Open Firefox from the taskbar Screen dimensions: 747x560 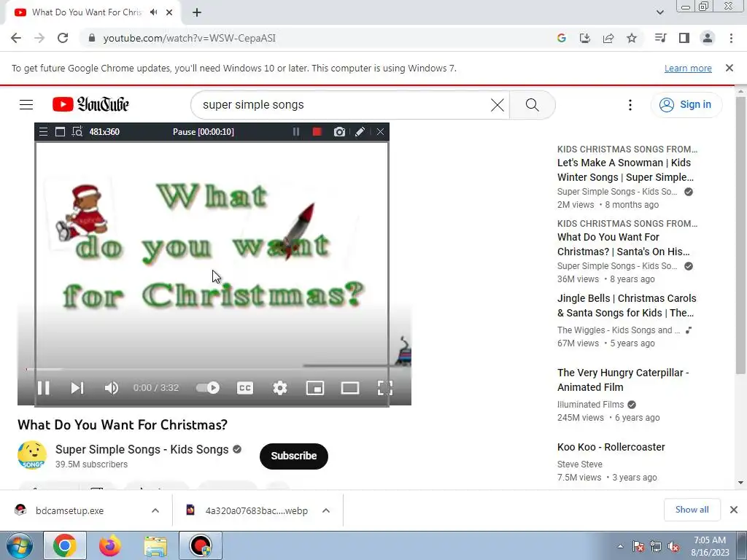(x=110, y=545)
